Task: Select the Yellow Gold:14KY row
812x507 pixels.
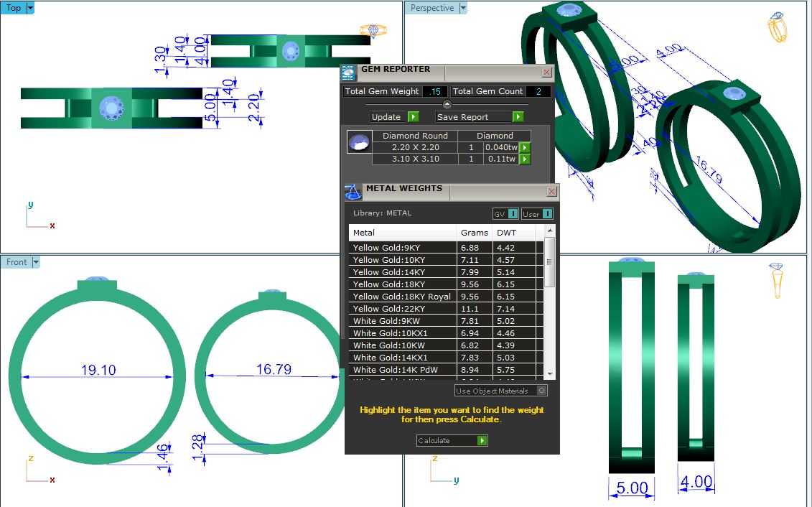Action: (402, 272)
